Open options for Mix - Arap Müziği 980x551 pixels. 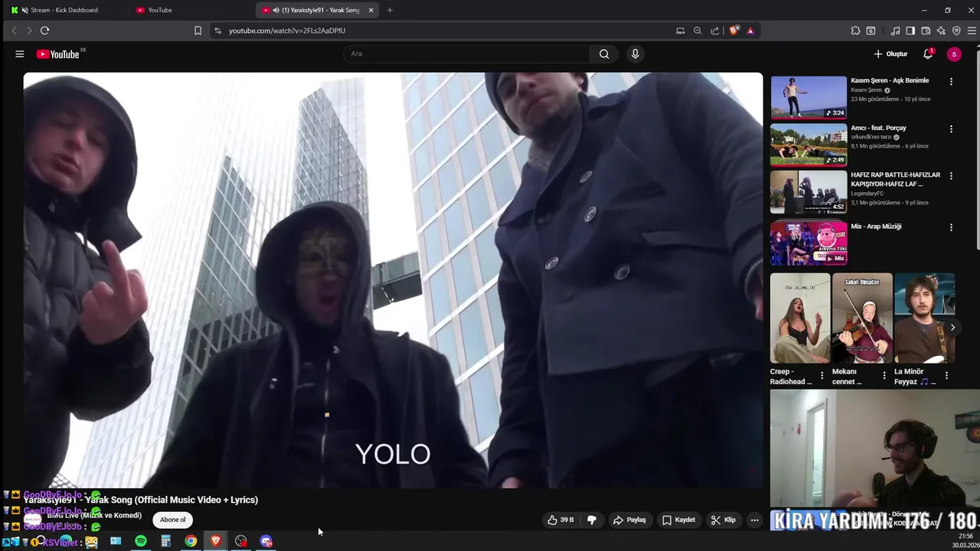[951, 227]
